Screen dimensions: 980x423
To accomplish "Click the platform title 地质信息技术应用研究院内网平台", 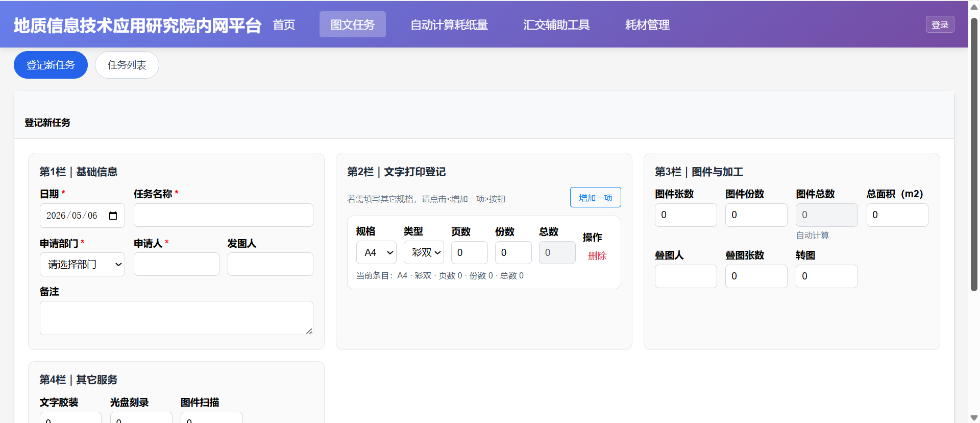I will 137,25.
